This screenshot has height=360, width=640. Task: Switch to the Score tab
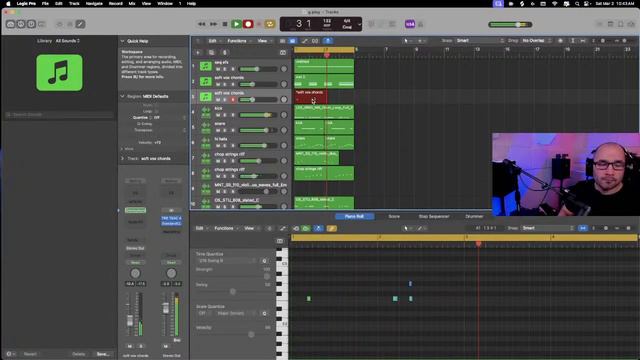[394, 216]
